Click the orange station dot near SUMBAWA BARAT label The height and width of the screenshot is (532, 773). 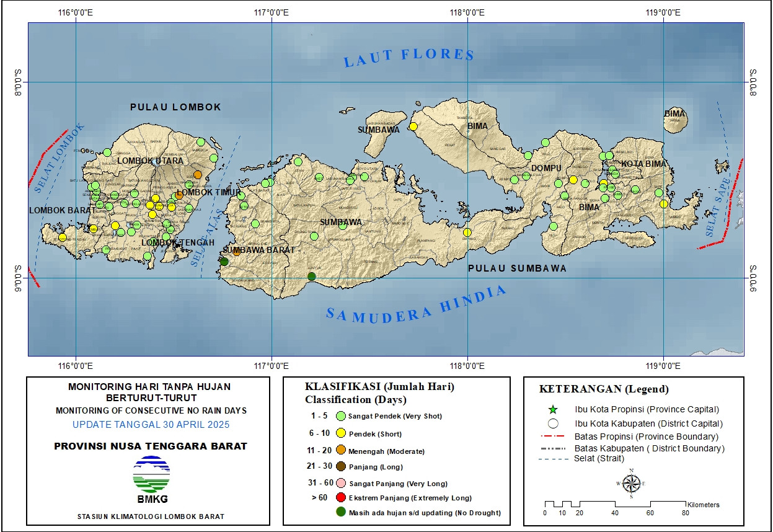click(236, 252)
